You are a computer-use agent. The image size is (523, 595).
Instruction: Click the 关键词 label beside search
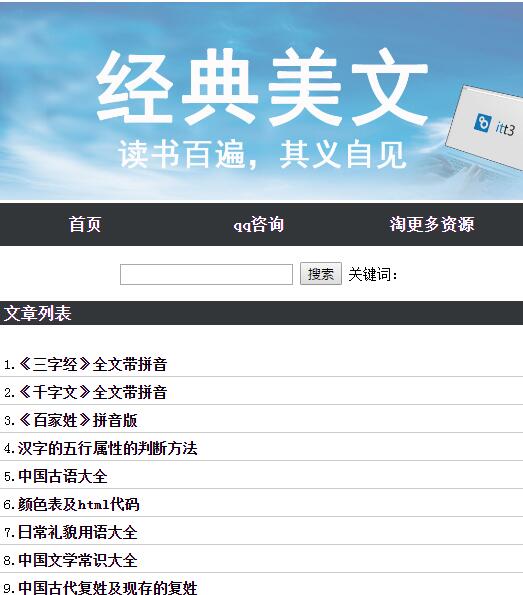373,274
